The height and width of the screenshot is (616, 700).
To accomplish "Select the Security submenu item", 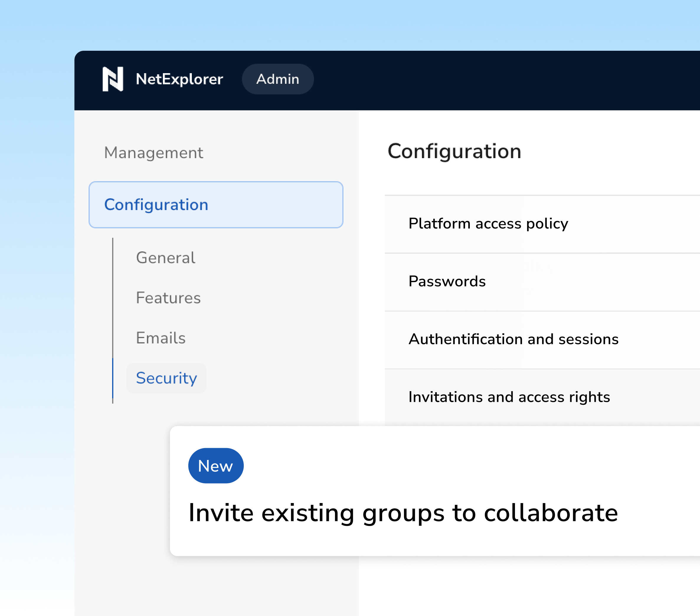I will click(166, 378).
